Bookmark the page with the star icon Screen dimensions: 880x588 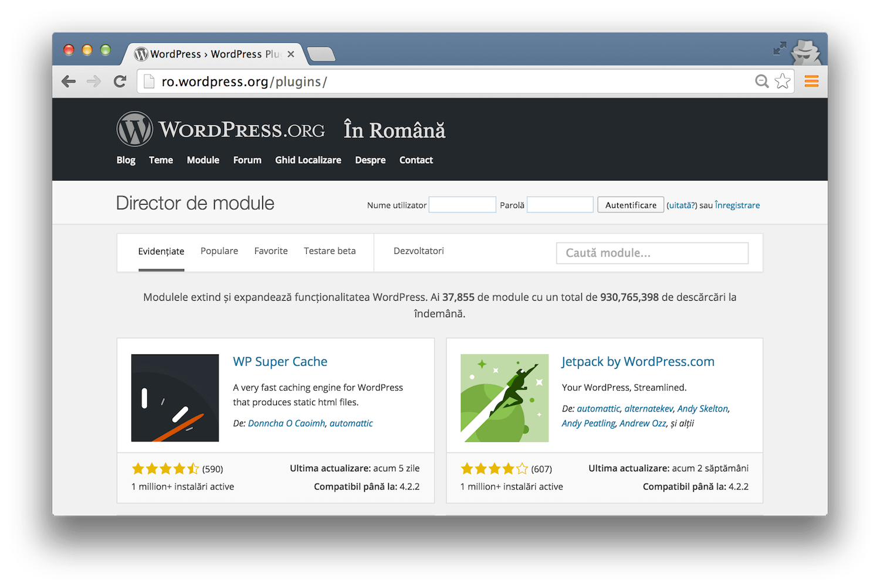(783, 81)
